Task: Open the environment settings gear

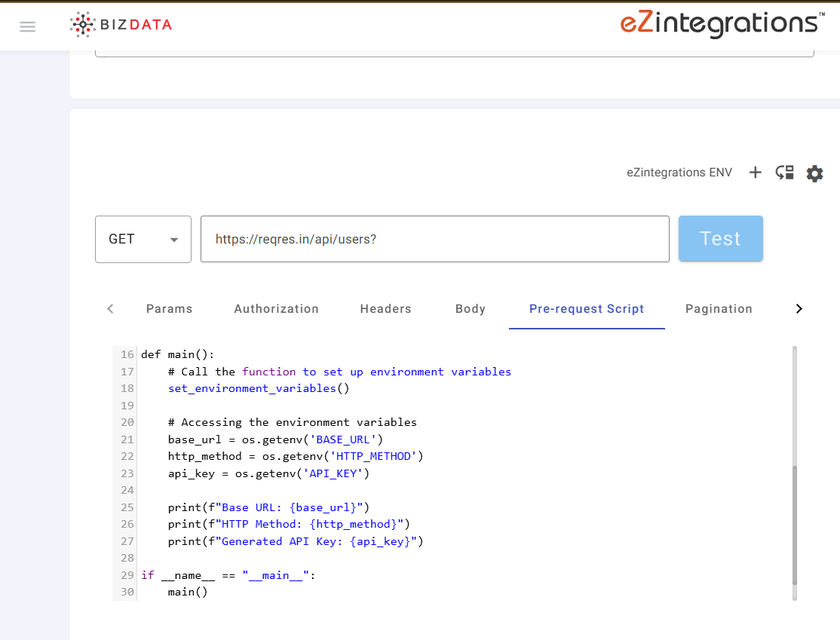Action: pyautogui.click(x=814, y=173)
